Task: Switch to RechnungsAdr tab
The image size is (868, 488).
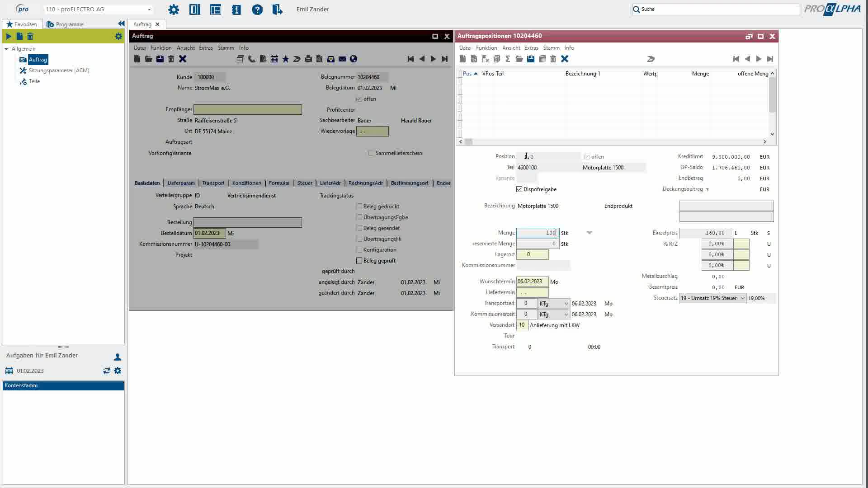Action: point(366,183)
